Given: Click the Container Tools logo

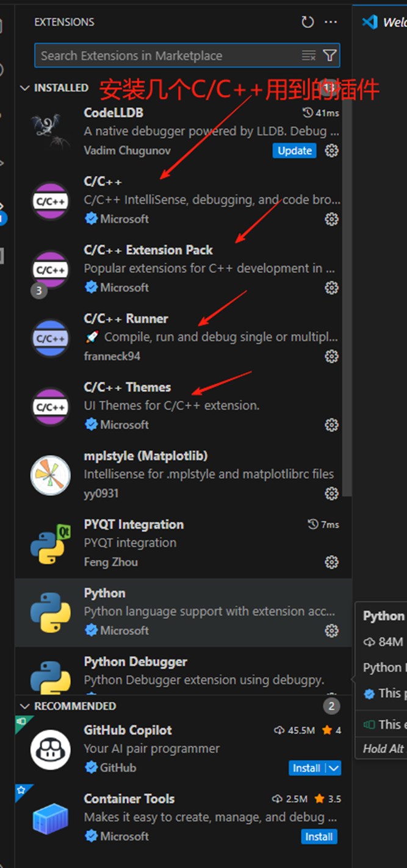Looking at the screenshot, I should coord(51,818).
